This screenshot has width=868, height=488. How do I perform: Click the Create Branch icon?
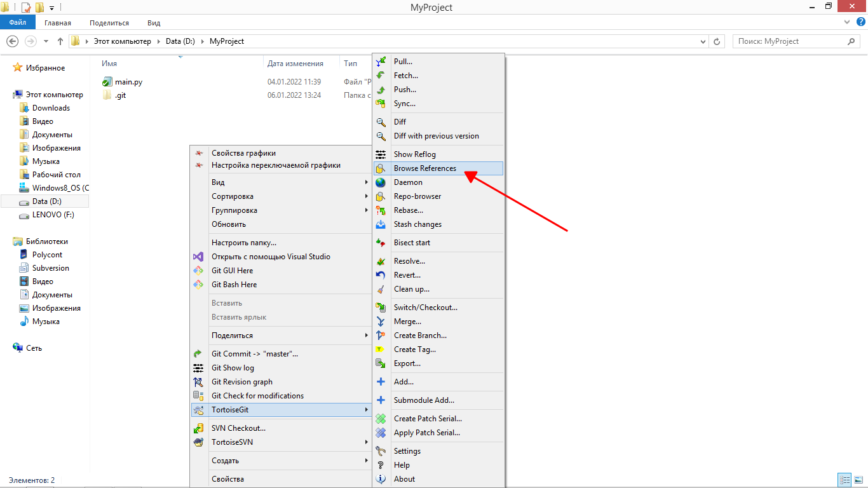[x=381, y=335]
